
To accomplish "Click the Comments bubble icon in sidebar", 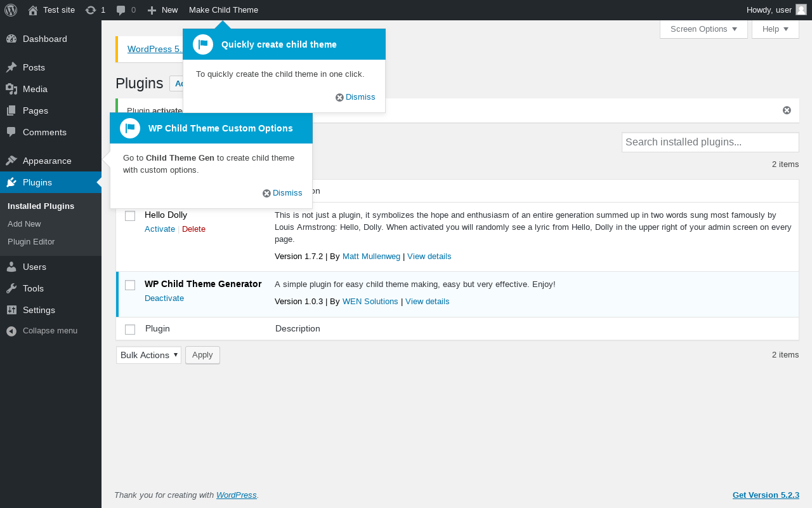I will [x=11, y=132].
